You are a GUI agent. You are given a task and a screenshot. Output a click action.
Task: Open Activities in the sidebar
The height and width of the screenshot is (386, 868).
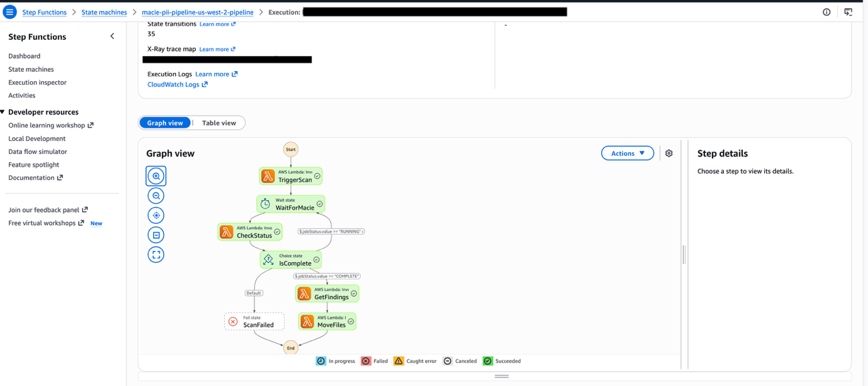(x=21, y=96)
